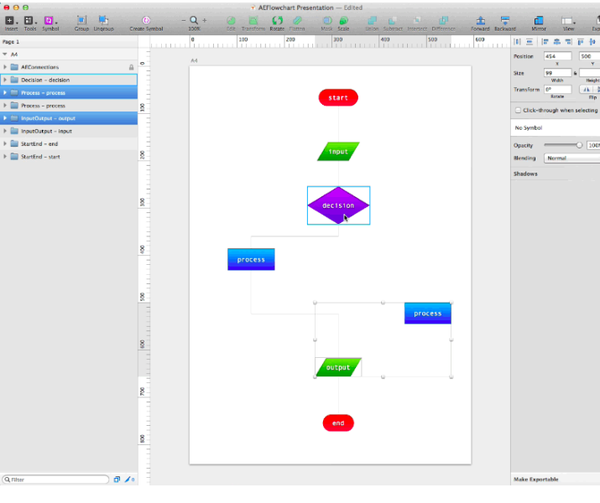Distribute layers vertically
The height and width of the screenshot is (503, 600).
point(530,42)
